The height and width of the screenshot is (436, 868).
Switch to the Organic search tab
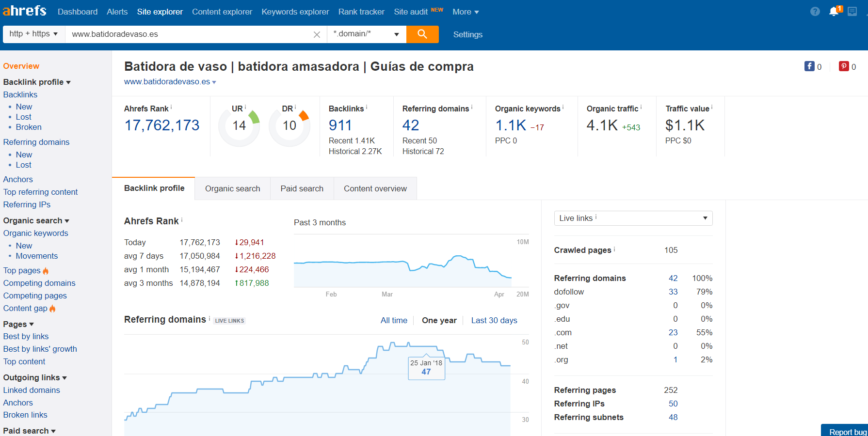point(233,188)
